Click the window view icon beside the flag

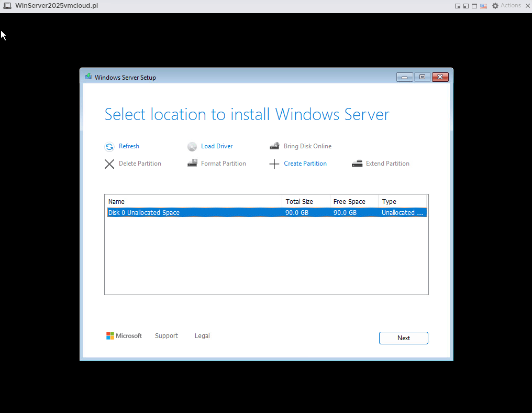click(x=474, y=6)
